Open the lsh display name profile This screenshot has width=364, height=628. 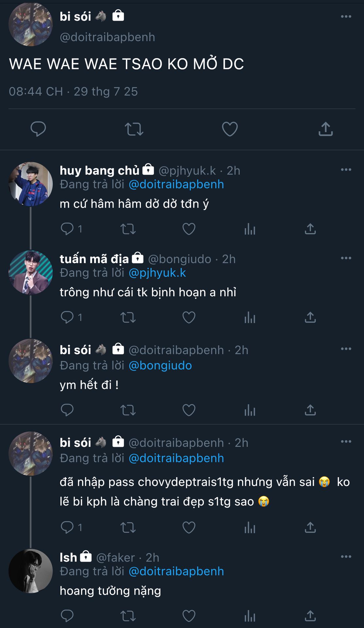click(x=68, y=557)
